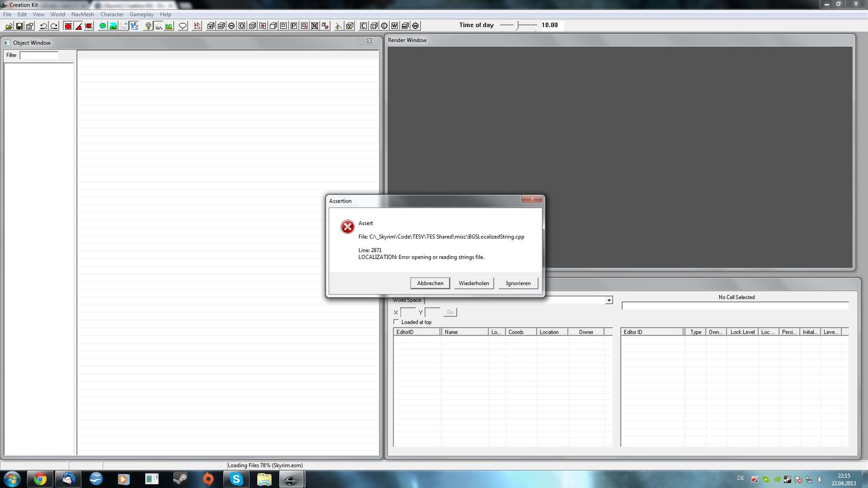Viewport: 868px width, 488px height.
Task: Open Skype from the taskbar
Action: [236, 479]
